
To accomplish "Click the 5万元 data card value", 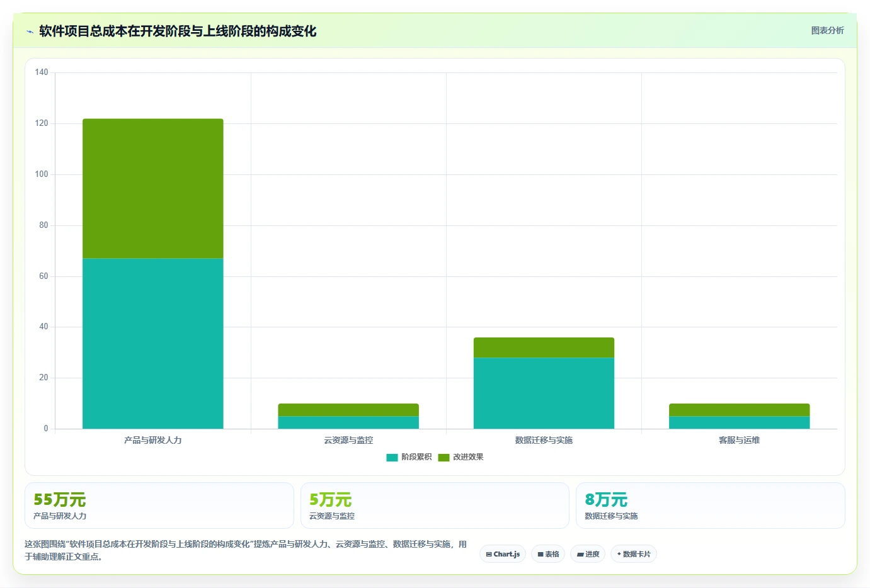I will pyautogui.click(x=331, y=500).
